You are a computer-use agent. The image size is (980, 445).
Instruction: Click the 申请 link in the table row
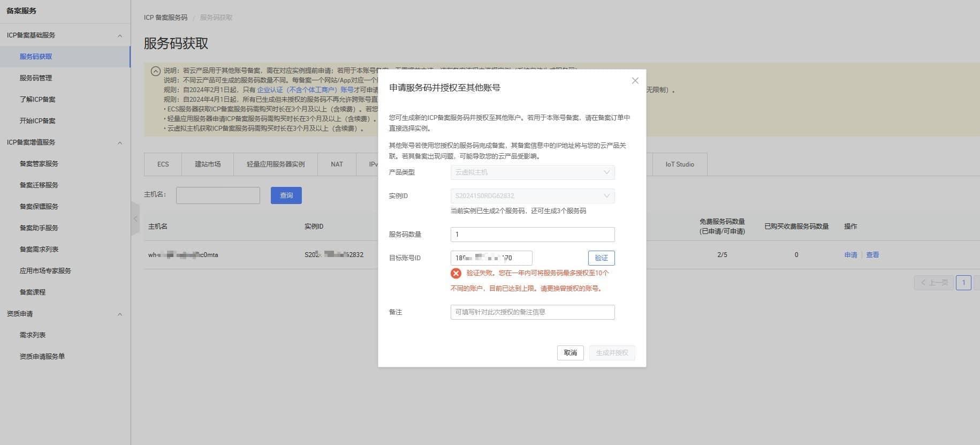[850, 255]
